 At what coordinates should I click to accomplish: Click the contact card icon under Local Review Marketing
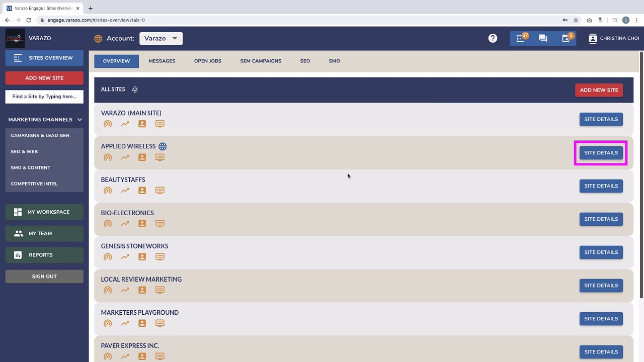(x=142, y=290)
